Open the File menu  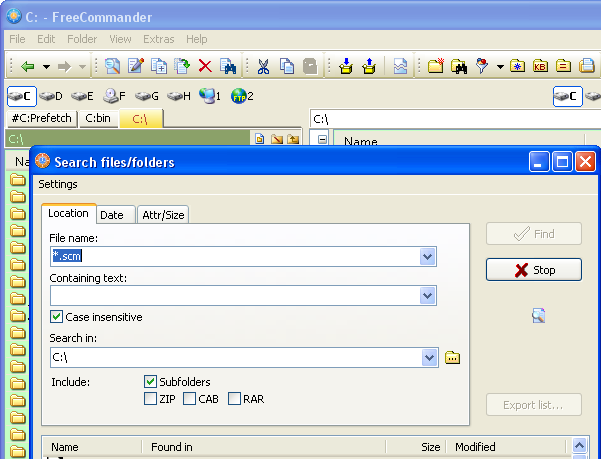[x=17, y=39]
